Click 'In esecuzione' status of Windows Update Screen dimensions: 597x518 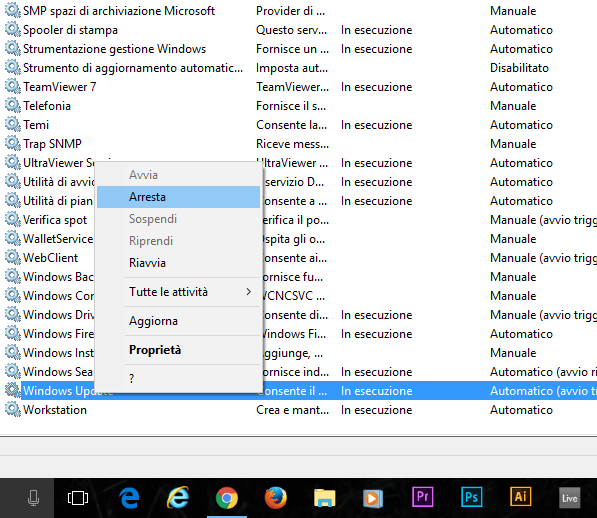click(376, 391)
